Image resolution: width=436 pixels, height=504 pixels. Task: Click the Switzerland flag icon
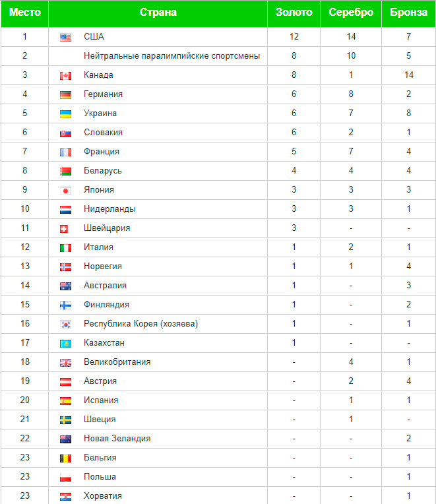[65, 228]
